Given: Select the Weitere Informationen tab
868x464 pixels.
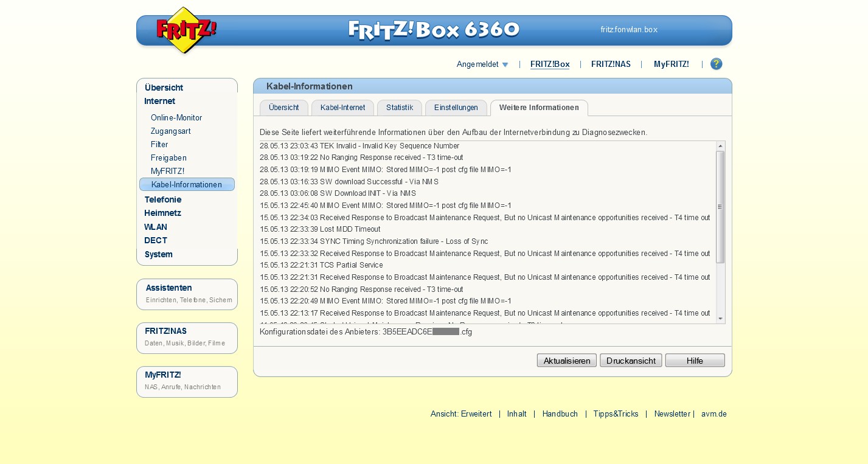Looking at the screenshot, I should pyautogui.click(x=539, y=108).
